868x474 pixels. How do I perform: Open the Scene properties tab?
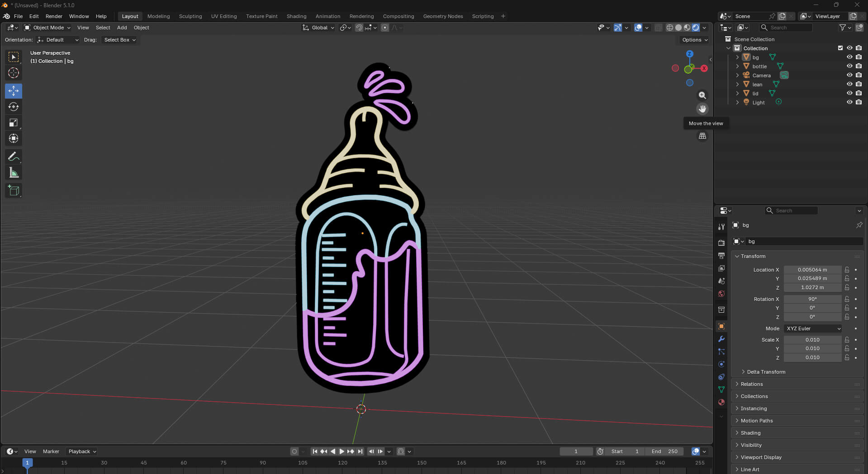pos(721,281)
